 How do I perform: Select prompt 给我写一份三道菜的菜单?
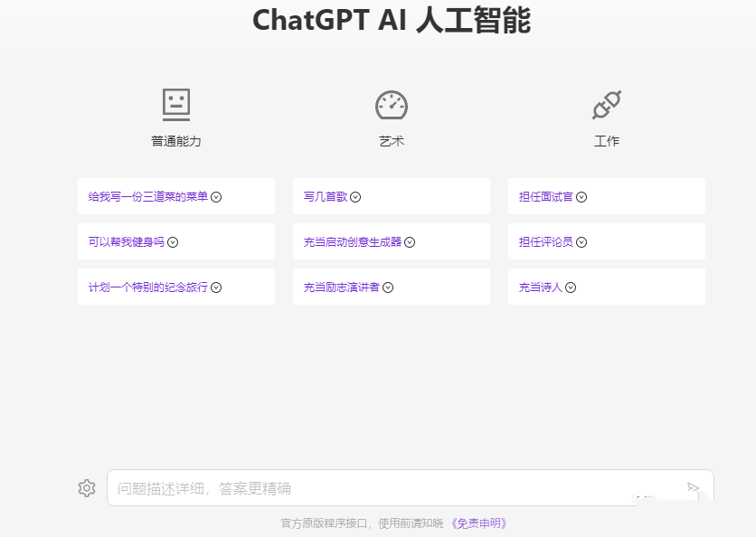click(148, 197)
